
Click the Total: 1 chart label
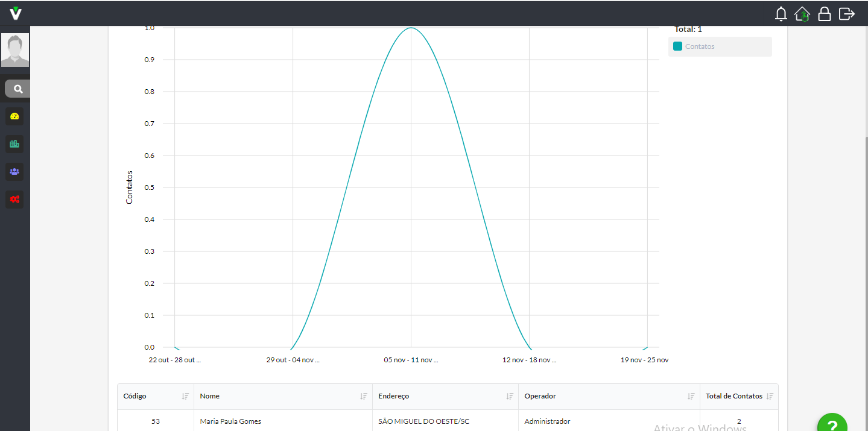(688, 29)
